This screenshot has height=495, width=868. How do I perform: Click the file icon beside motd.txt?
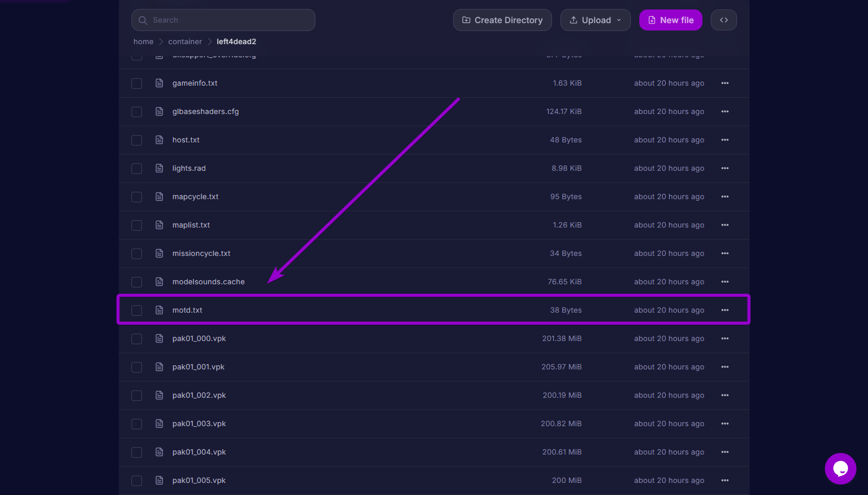159,310
